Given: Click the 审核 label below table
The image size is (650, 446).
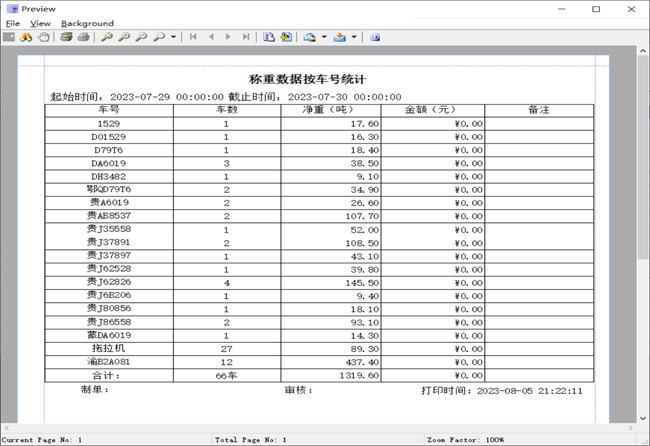Looking at the screenshot, I should pyautogui.click(x=298, y=390).
